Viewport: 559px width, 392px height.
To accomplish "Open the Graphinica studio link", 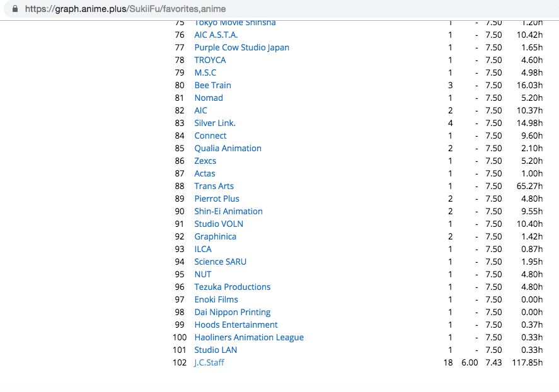I will pos(216,236).
